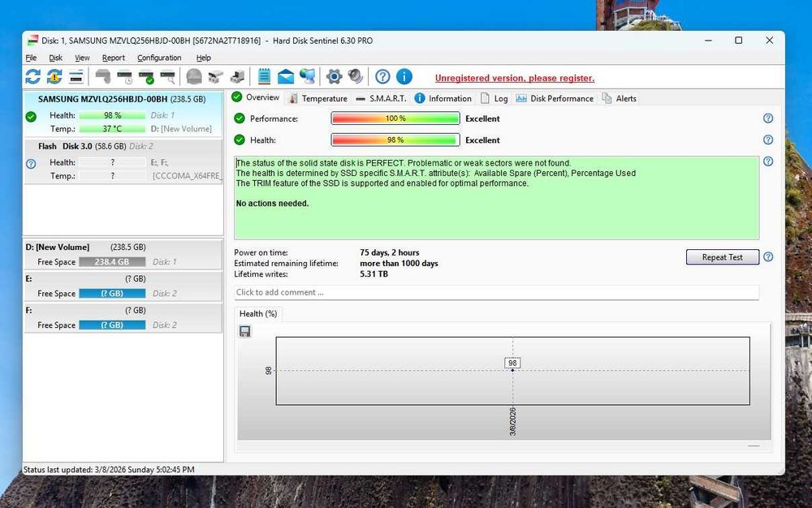Click the refresh icon with warning badge

point(54,76)
